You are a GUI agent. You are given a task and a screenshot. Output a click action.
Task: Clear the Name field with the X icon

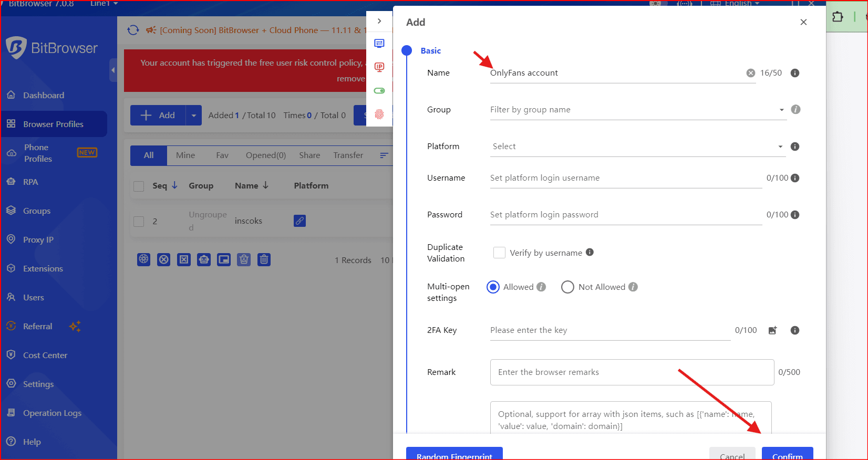[750, 73]
